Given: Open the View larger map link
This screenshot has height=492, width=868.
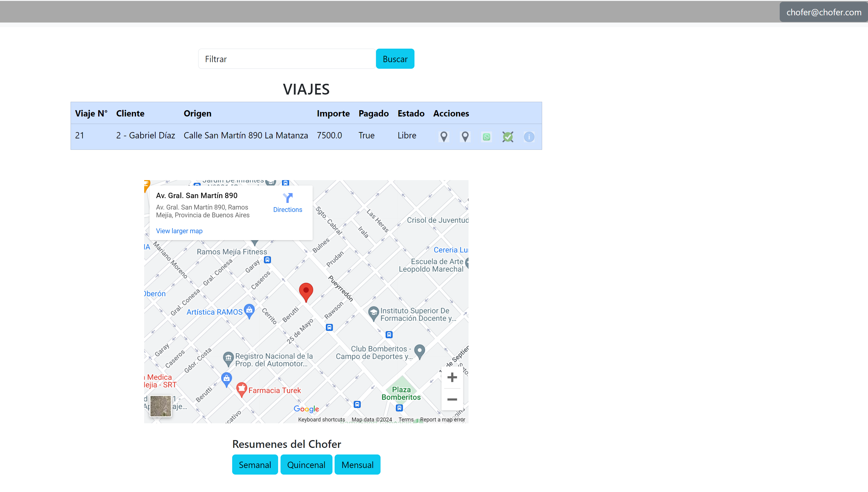Looking at the screenshot, I should click(x=179, y=231).
